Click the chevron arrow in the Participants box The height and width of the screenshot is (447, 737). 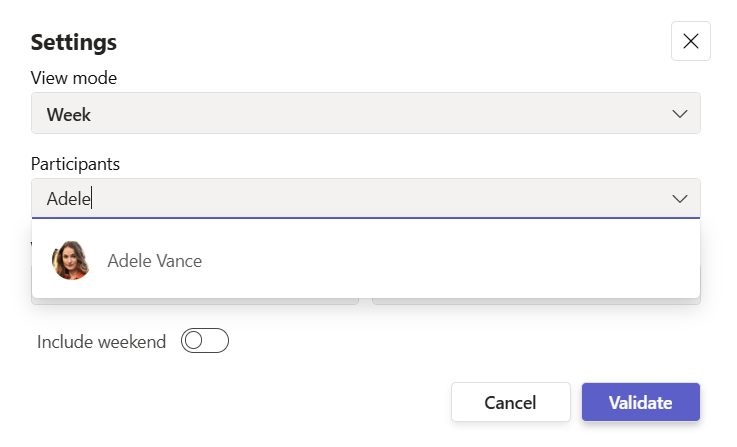coord(680,199)
